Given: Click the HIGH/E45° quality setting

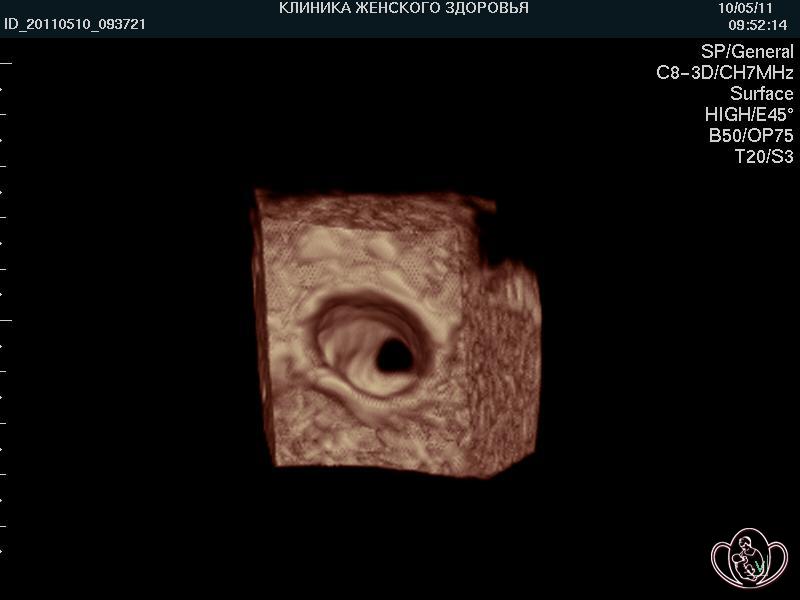Looking at the screenshot, I should pos(749,114).
